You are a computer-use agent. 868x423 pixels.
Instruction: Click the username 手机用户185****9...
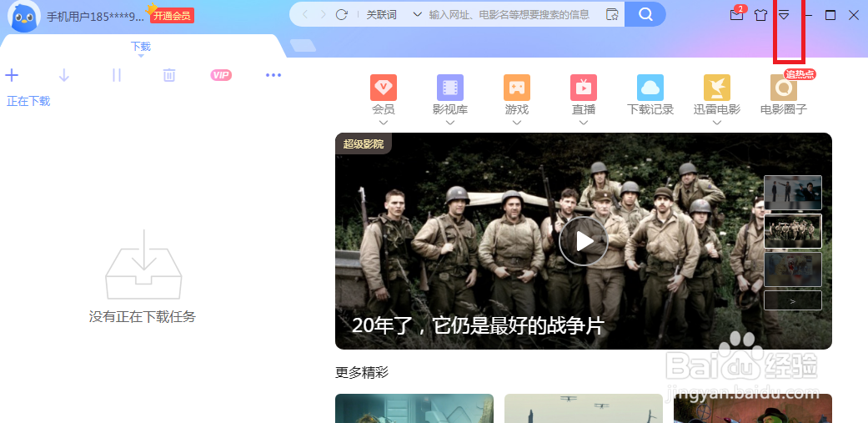click(95, 17)
